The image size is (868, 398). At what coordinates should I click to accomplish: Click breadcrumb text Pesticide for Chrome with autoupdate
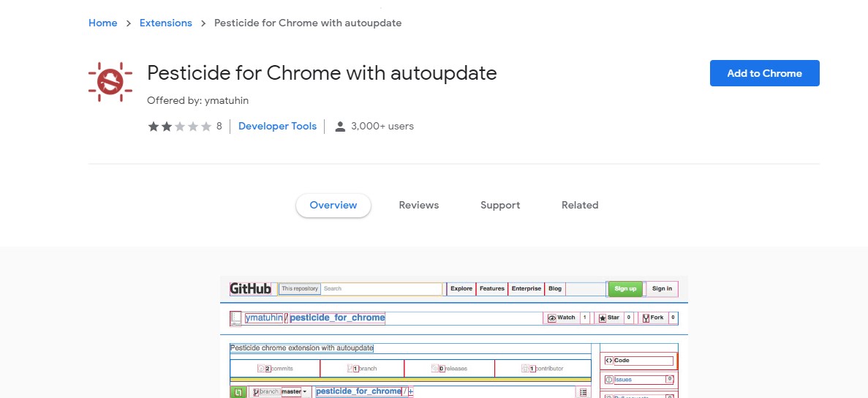(308, 23)
